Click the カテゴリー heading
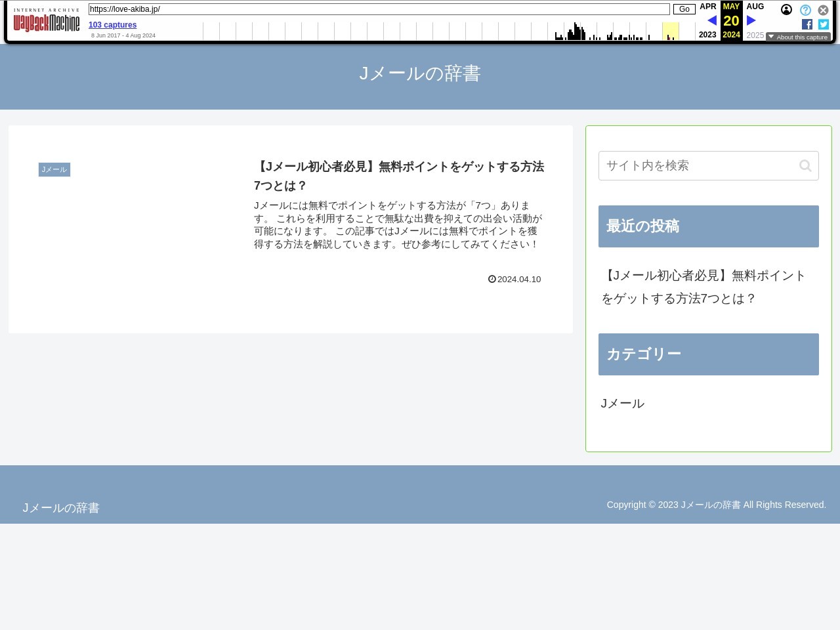Image resolution: width=840 pixels, height=630 pixels. pos(709,354)
